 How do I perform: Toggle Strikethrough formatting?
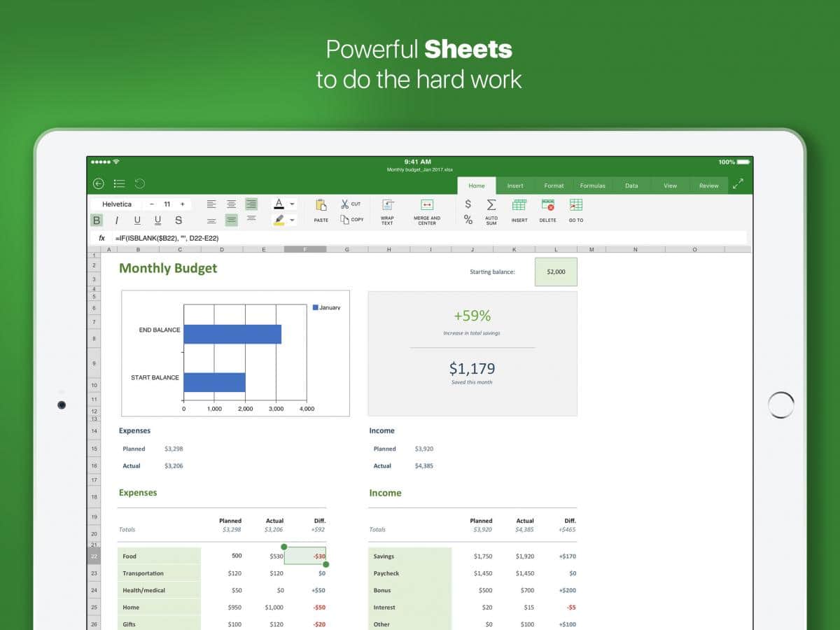point(178,220)
